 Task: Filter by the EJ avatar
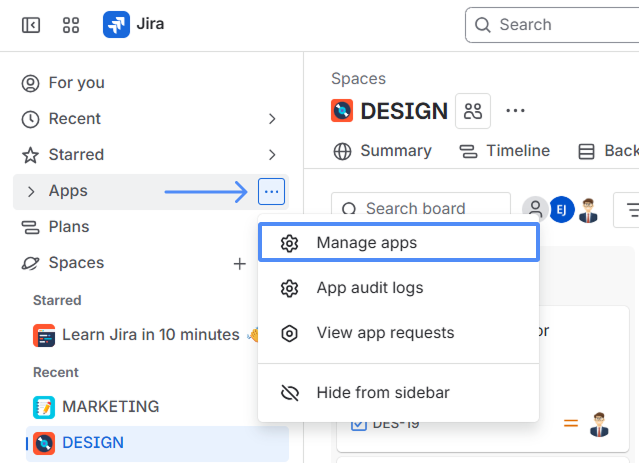562,210
